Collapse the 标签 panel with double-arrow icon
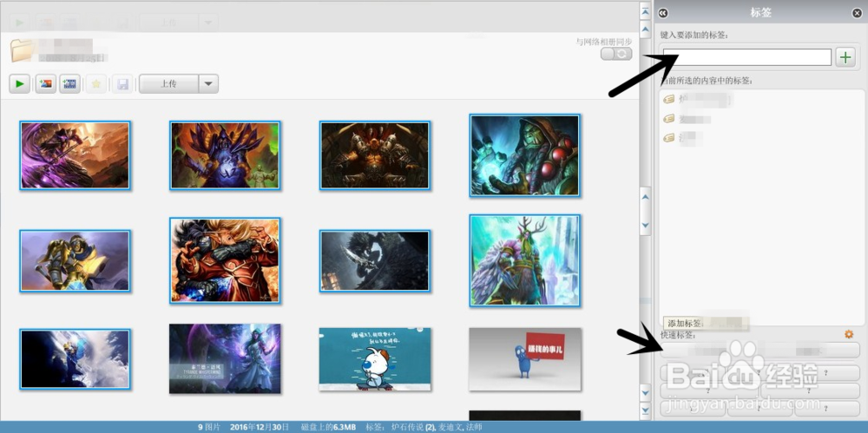 (663, 13)
